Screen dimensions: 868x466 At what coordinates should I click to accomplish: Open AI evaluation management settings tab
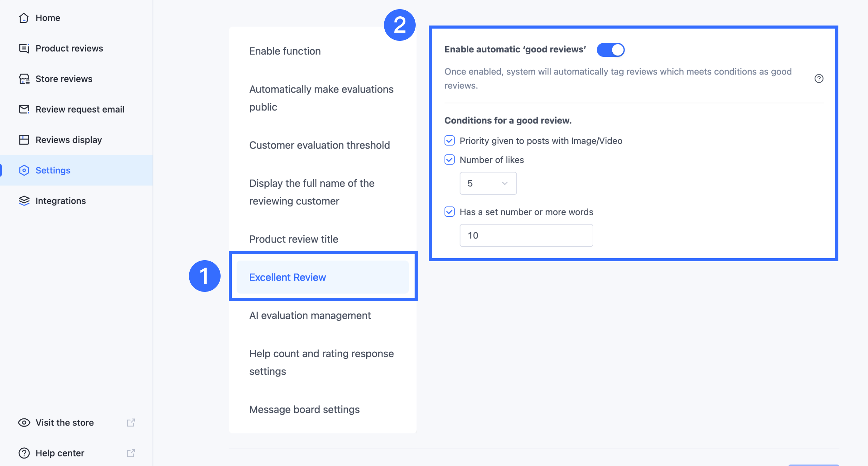click(310, 315)
